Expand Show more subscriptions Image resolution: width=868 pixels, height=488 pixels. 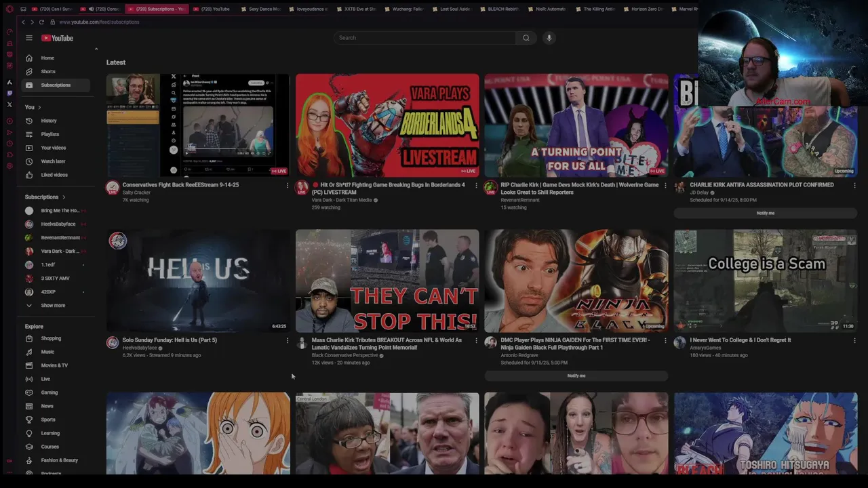tap(57, 306)
